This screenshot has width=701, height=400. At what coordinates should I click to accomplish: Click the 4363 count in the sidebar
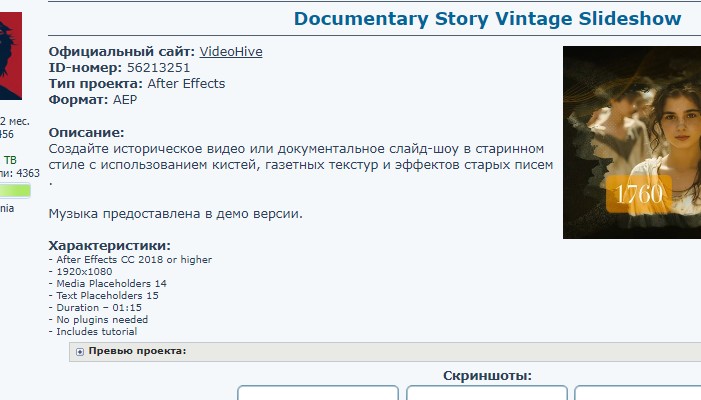point(28,174)
